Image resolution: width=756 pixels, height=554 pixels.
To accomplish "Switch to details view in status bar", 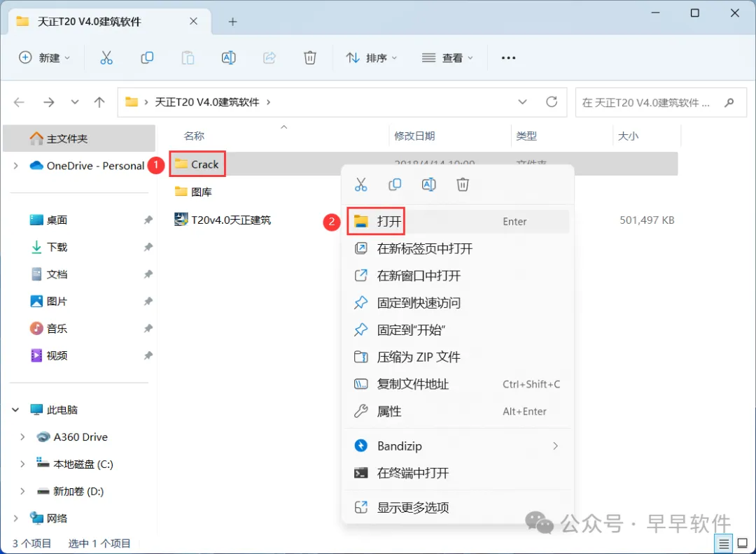I will (724, 544).
